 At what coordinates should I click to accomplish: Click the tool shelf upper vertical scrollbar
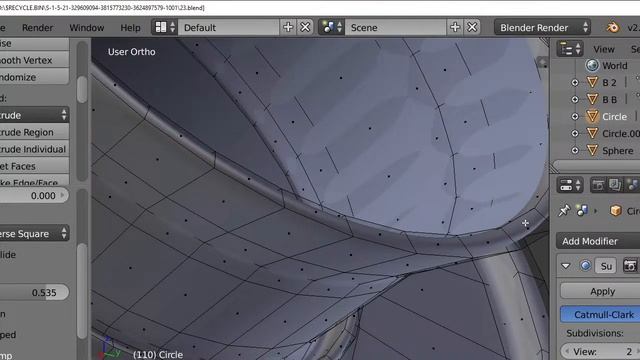click(82, 88)
